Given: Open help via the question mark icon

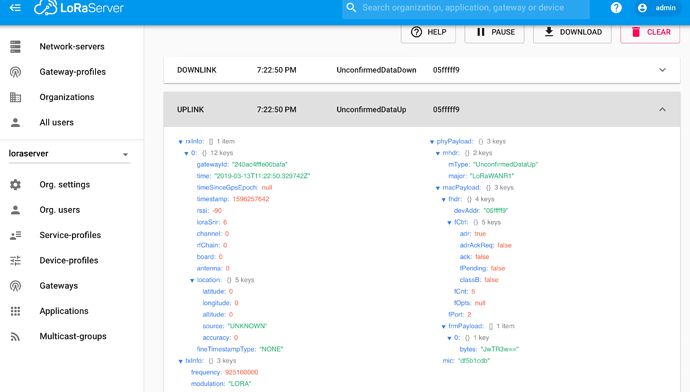Looking at the screenshot, I should 616,7.
